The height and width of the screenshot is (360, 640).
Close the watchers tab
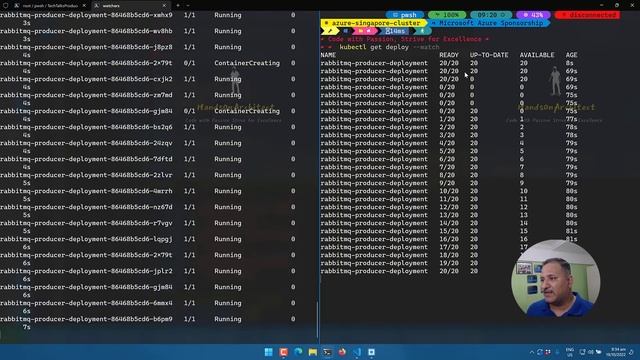164,6
